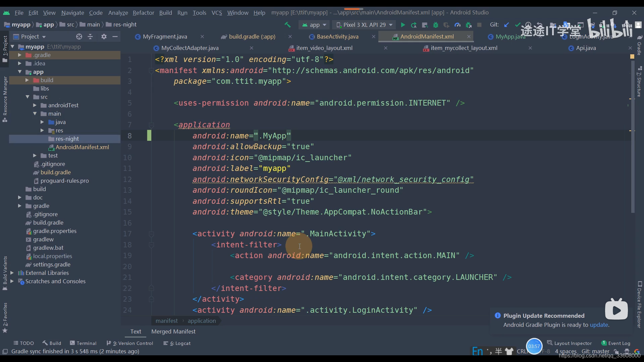Click the Make Project hammer icon

click(287, 25)
